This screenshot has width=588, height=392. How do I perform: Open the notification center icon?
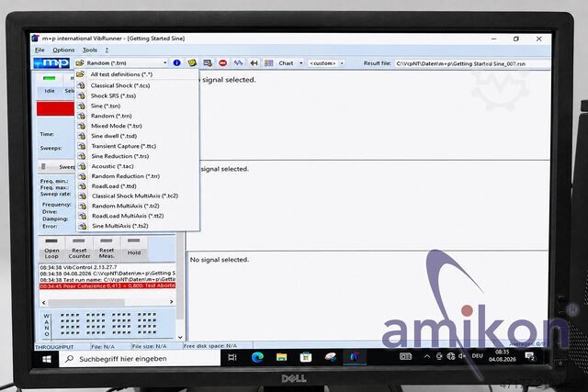coord(530,356)
